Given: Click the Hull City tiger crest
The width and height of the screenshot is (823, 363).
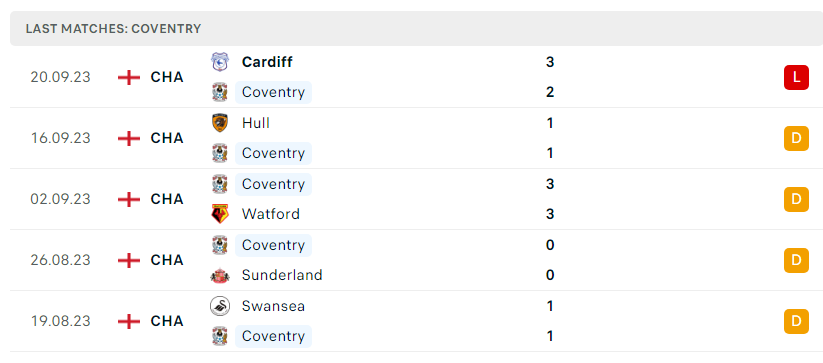Looking at the screenshot, I should pos(219,123).
